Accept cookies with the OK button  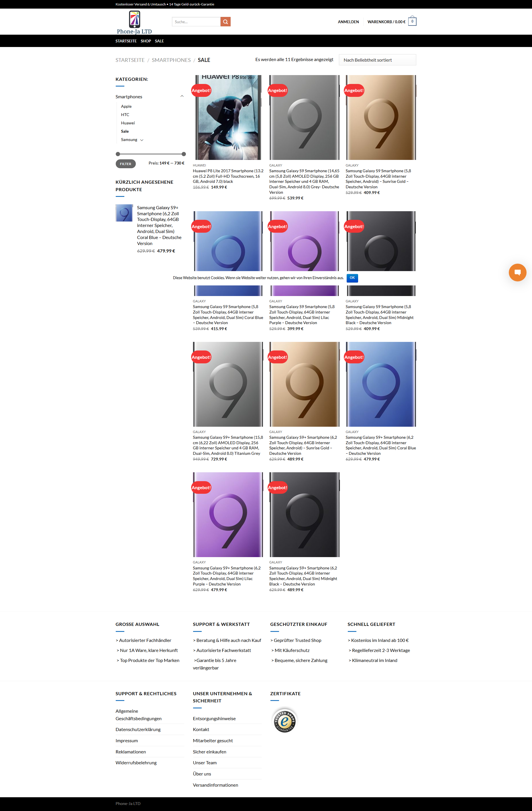click(x=352, y=278)
